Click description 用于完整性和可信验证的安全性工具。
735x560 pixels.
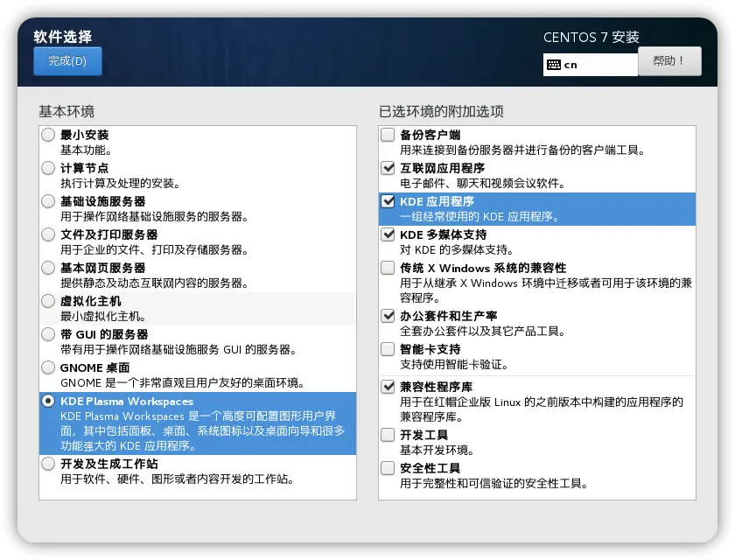(494, 484)
